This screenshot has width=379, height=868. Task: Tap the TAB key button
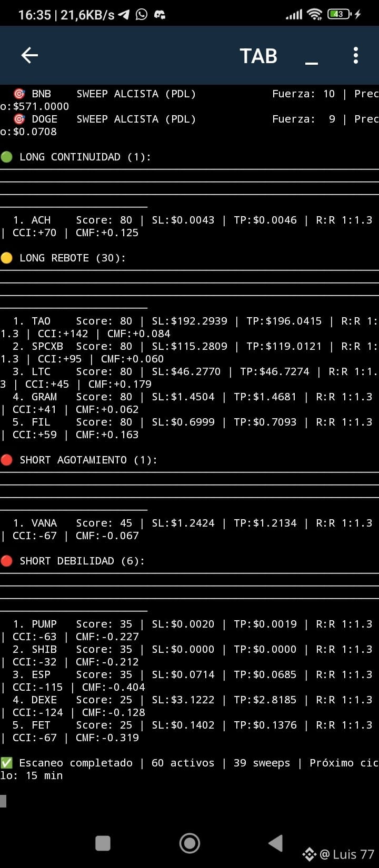[258, 56]
